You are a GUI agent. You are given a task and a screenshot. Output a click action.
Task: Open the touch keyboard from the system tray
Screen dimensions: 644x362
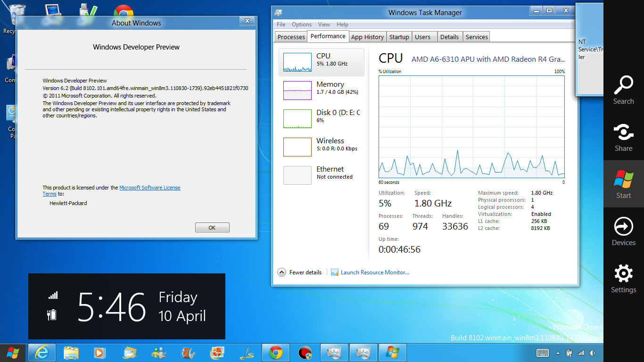point(542,353)
